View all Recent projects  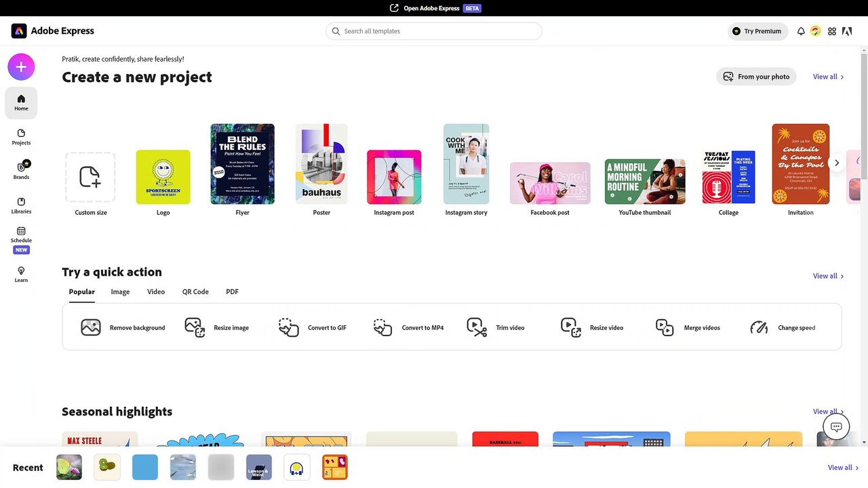pyautogui.click(x=844, y=468)
